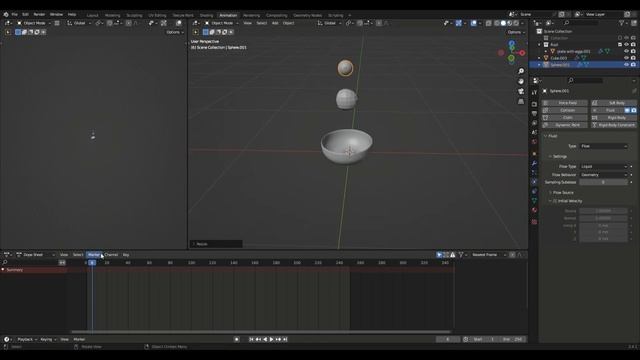Open the dope sheet Marker menu
The height and width of the screenshot is (360, 640).
94,255
